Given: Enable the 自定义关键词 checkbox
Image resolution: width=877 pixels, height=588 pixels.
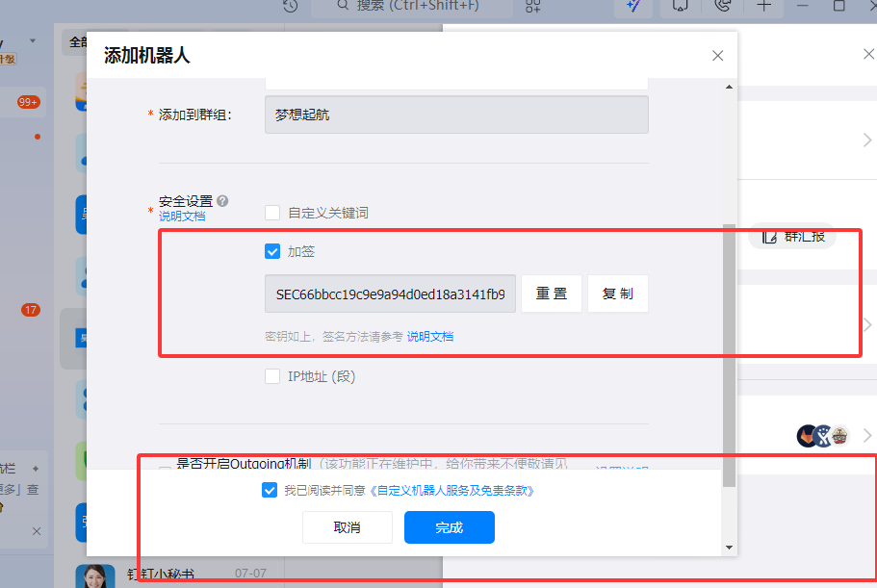Looking at the screenshot, I should pyautogui.click(x=272, y=213).
